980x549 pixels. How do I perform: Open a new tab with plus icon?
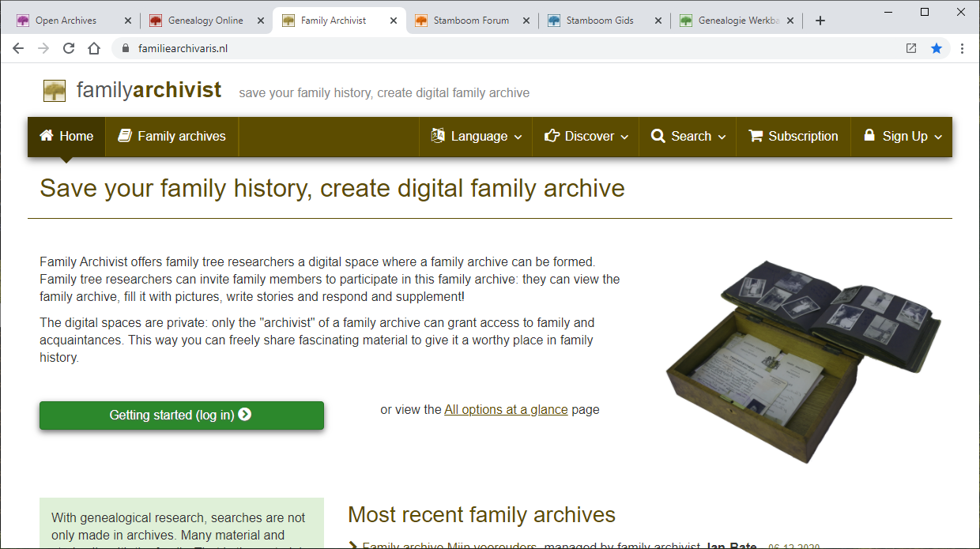click(x=820, y=21)
